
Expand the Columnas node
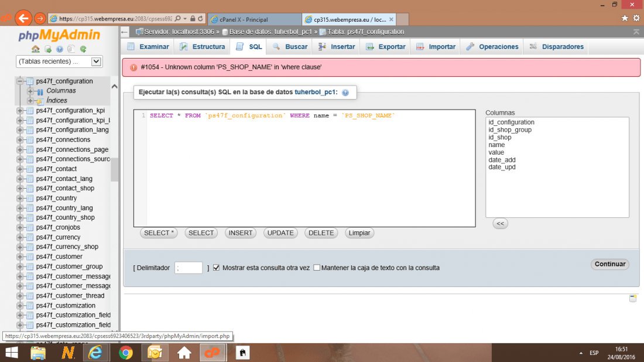30,91
